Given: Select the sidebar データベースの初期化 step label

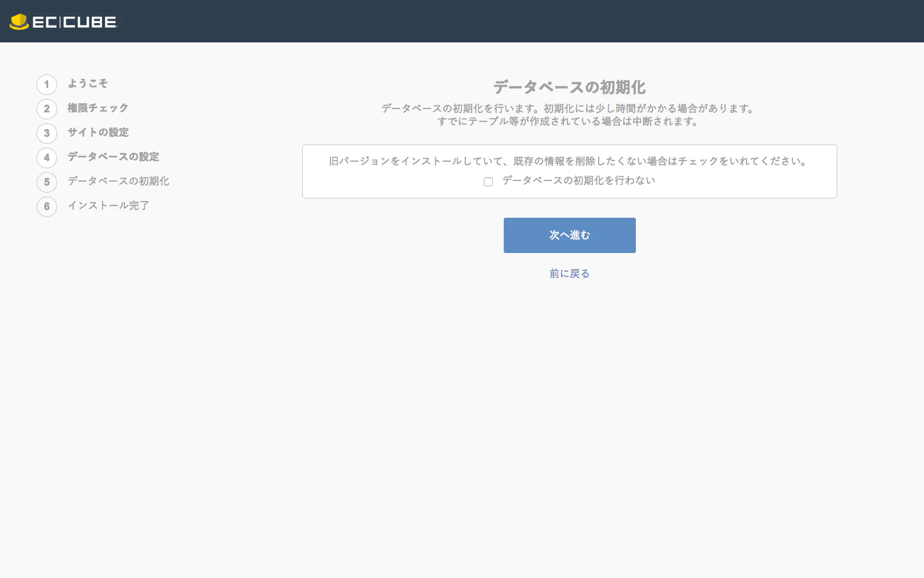Looking at the screenshot, I should tap(119, 181).
